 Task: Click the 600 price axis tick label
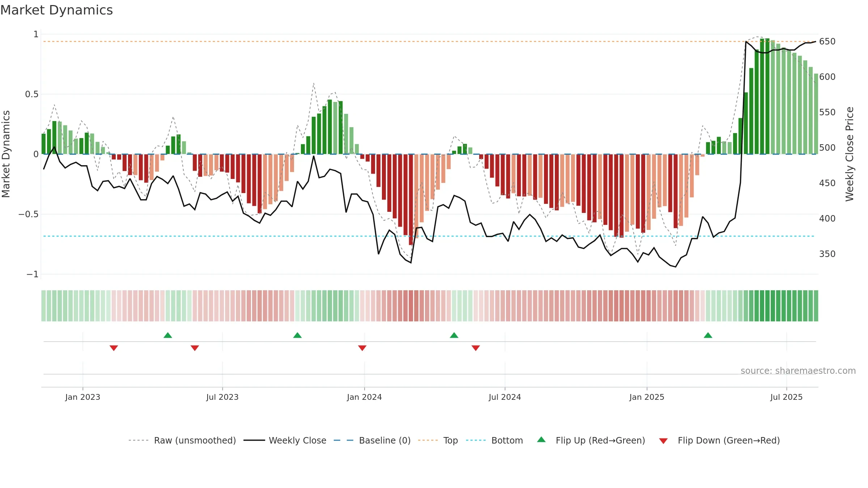(827, 77)
